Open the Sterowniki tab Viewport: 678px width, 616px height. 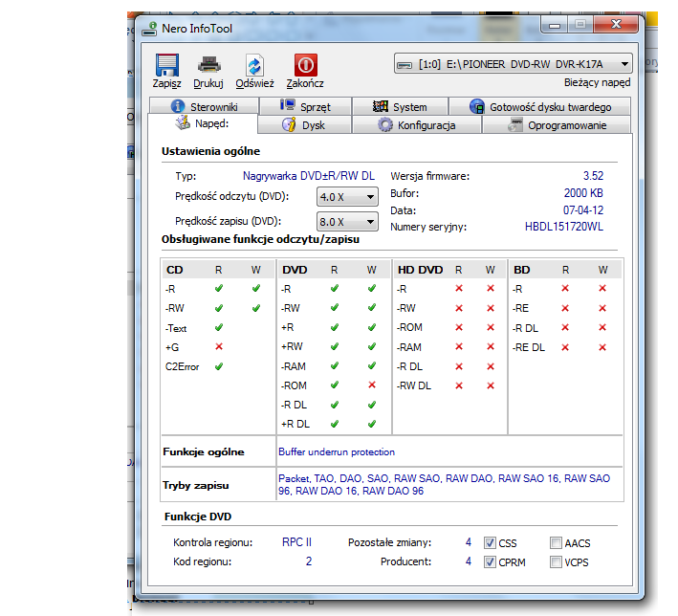(x=204, y=106)
